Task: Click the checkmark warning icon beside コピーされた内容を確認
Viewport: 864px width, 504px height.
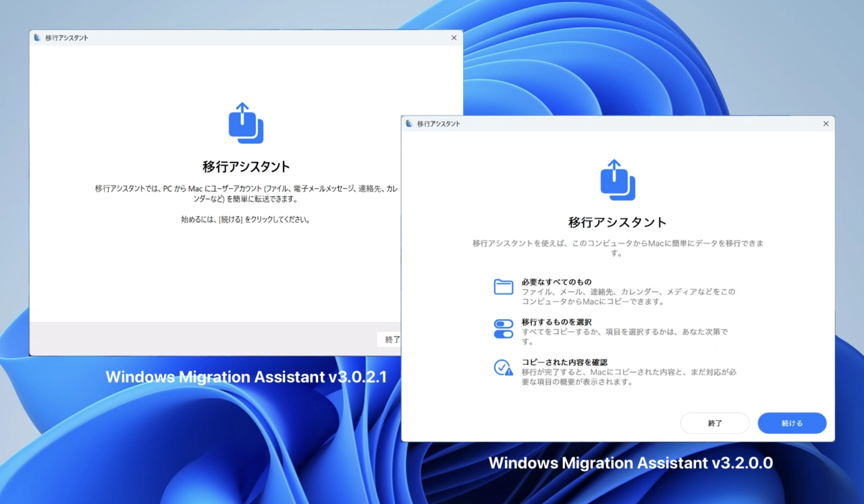Action: [x=504, y=368]
